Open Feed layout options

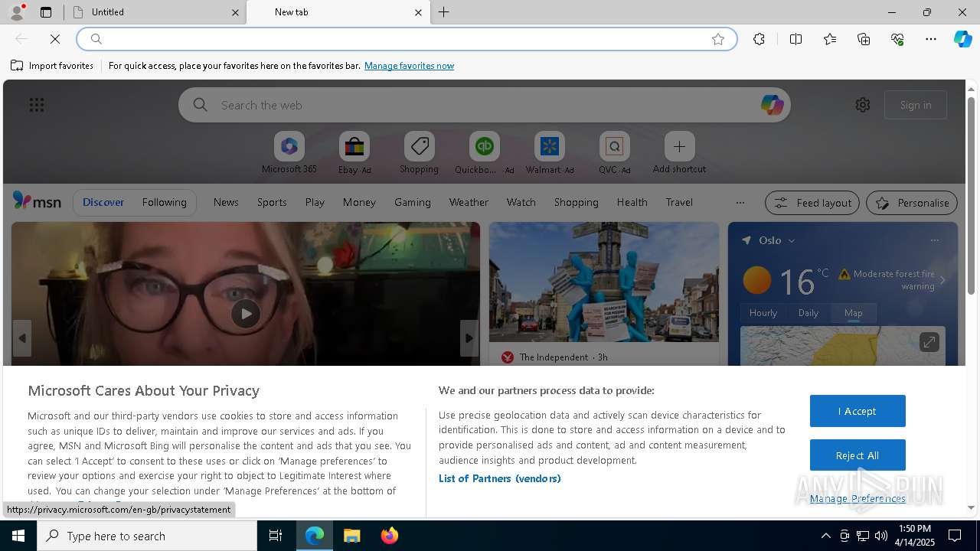[x=812, y=203]
